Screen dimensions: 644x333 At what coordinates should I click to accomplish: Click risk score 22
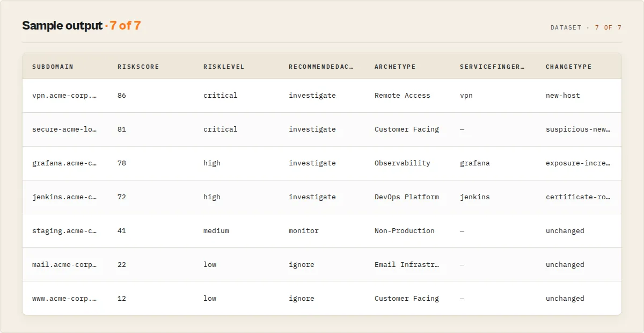click(122, 265)
